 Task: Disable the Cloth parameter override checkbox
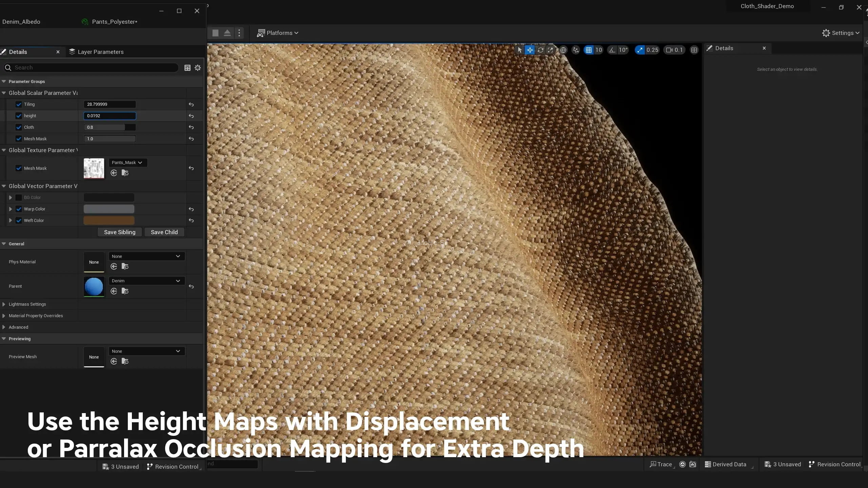19,127
